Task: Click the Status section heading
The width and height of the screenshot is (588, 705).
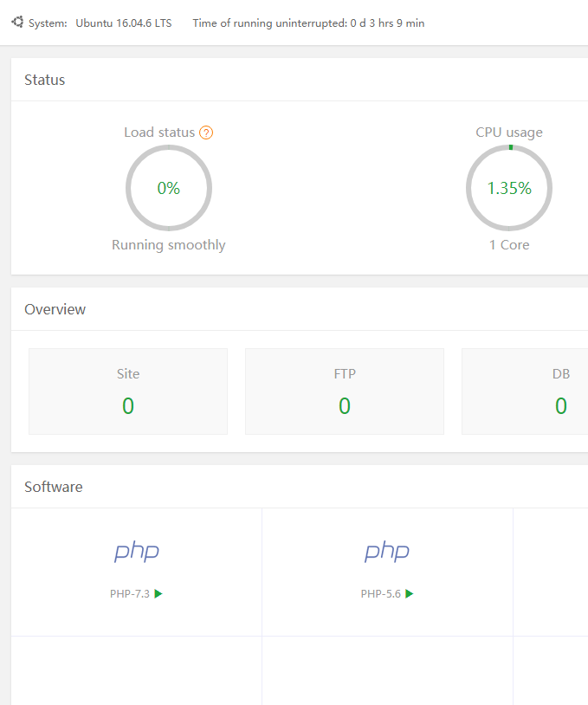Action: [45, 80]
